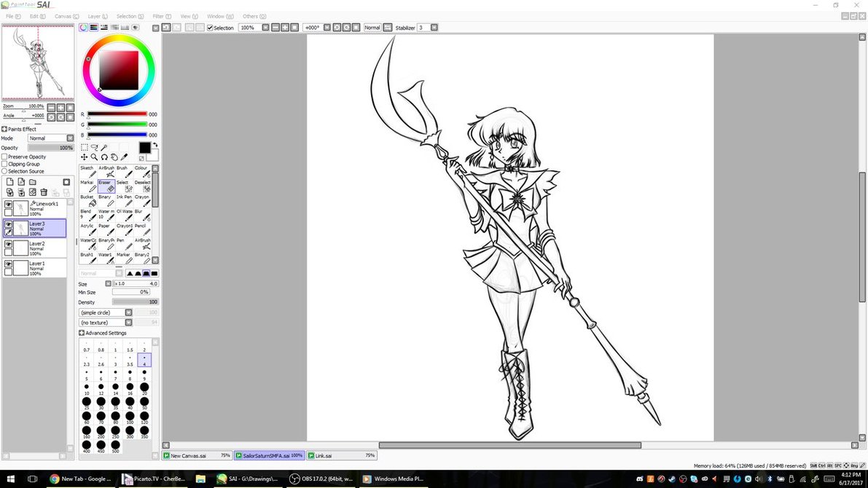Open the Layer menu
The width and height of the screenshot is (868, 488).
[x=98, y=17]
